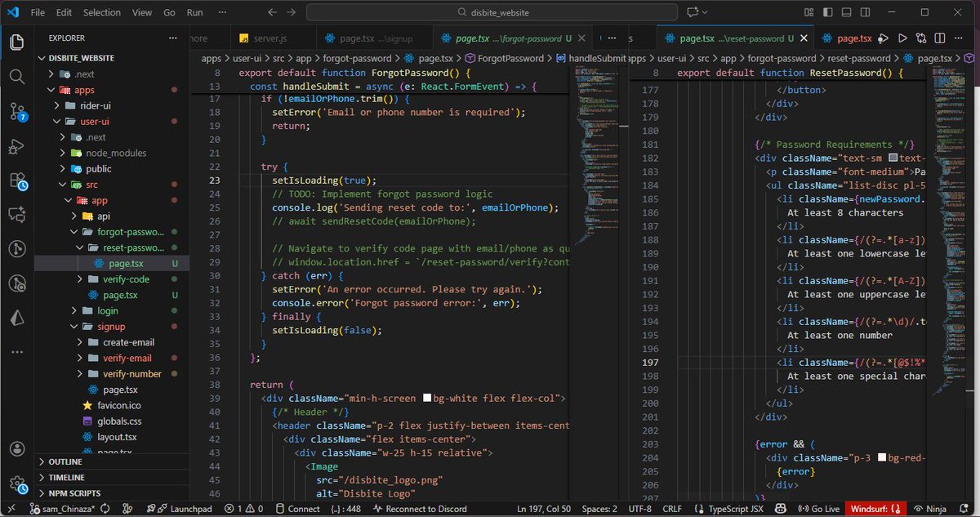Open hidden title bar menus via ellipsis

coord(223,12)
